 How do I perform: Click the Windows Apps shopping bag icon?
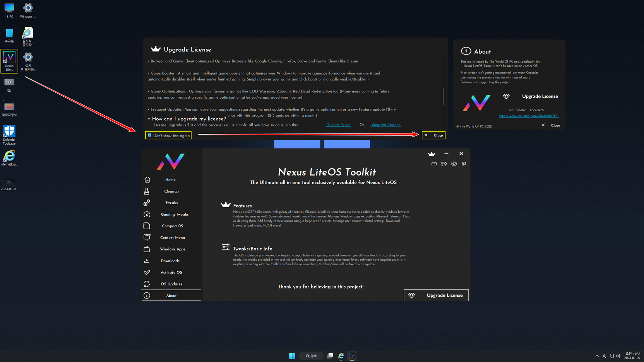point(147,249)
